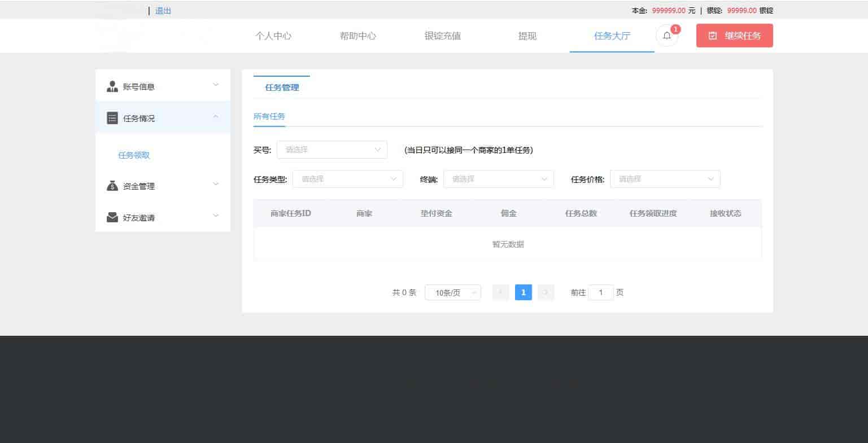Screen dimensions: 868x443
Task: Open the 银锭充值 navigation item
Action: 442,36
